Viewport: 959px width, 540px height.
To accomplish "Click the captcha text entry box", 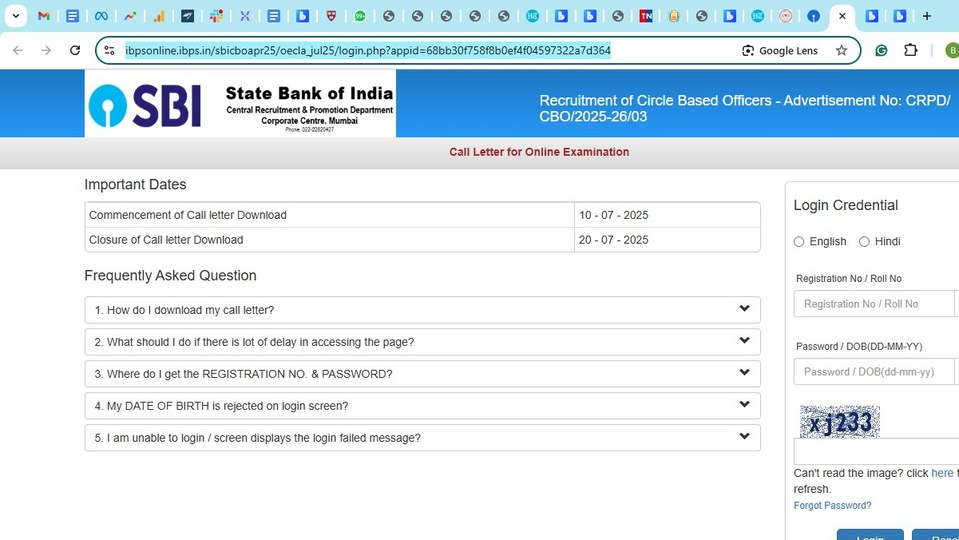I will point(876,452).
